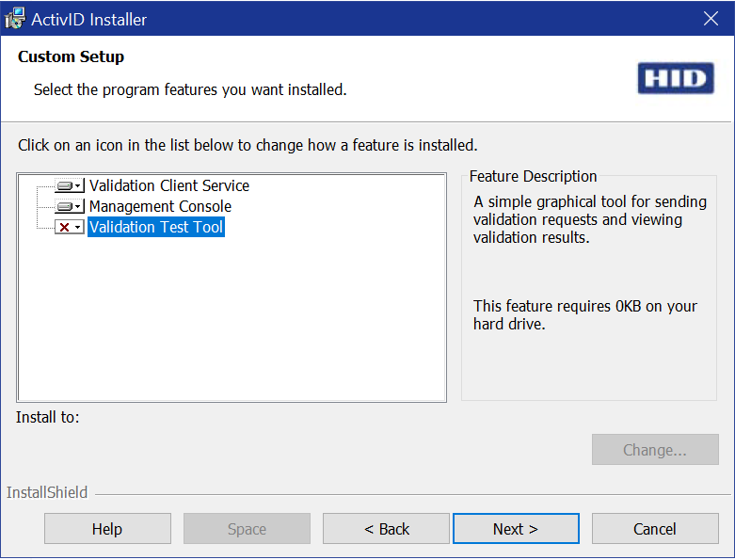Close the ActivID Installer window

[711, 18]
